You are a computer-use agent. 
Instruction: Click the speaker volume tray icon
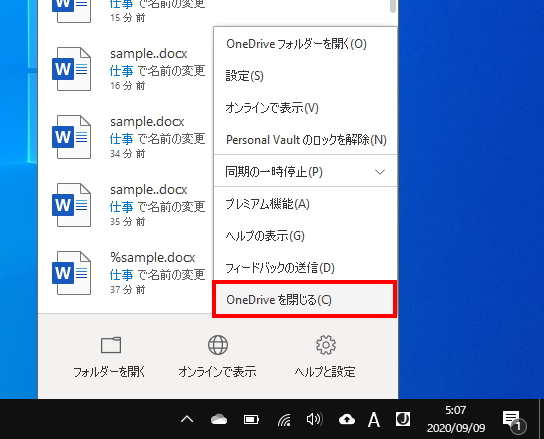[314, 419]
